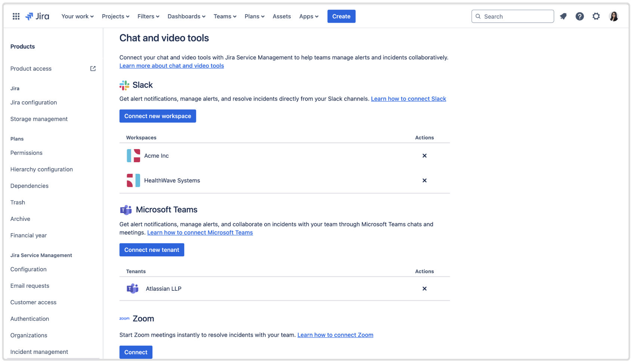
Task: Click the notifications flag icon
Action: click(x=563, y=16)
